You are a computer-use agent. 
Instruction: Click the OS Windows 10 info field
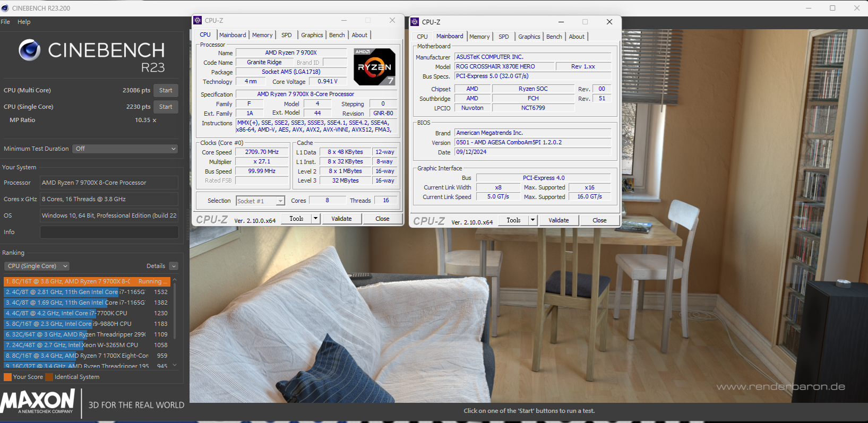(x=109, y=215)
